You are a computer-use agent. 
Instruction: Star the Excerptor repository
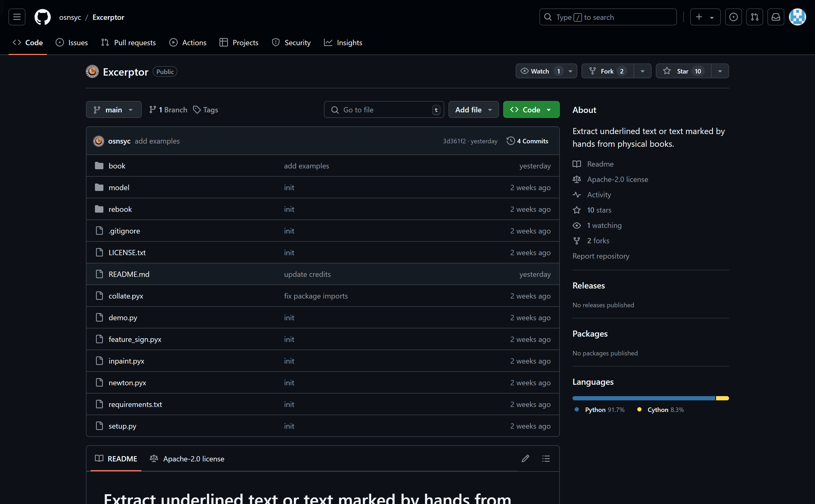683,71
